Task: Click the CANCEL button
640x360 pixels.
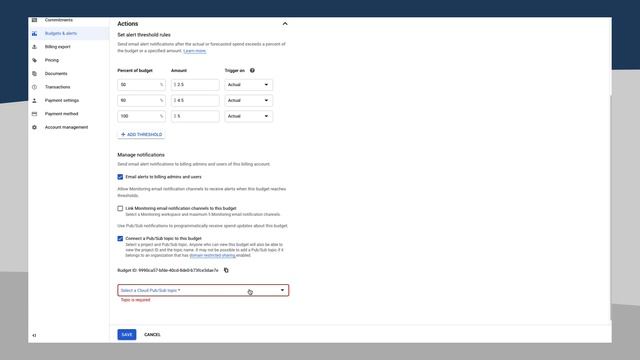Action: (x=152, y=335)
